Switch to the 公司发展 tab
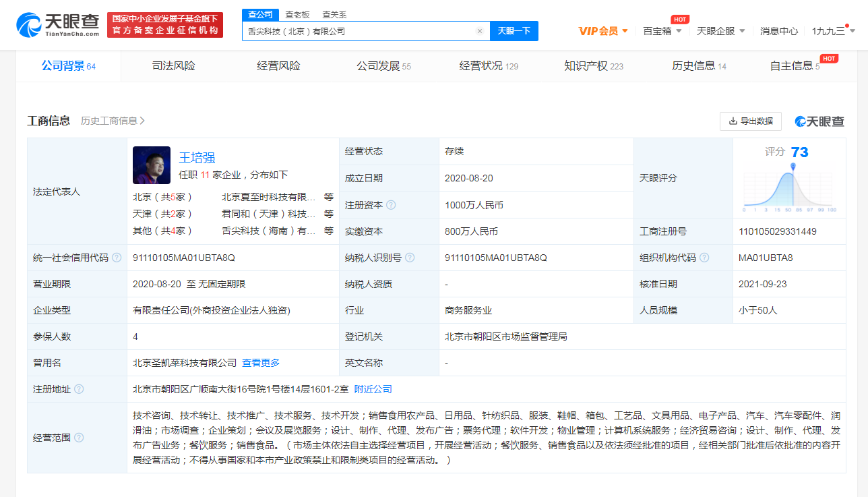This screenshot has height=497, width=868. [383, 66]
